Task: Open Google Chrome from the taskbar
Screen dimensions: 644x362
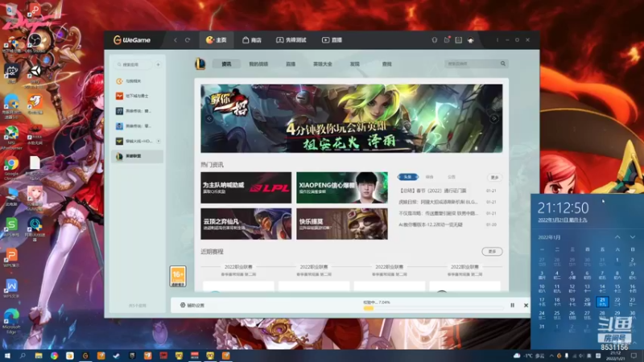Action: 54,356
